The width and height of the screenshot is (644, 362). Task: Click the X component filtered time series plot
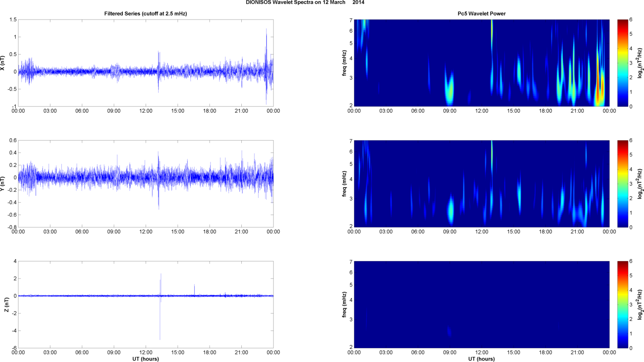[146, 63]
